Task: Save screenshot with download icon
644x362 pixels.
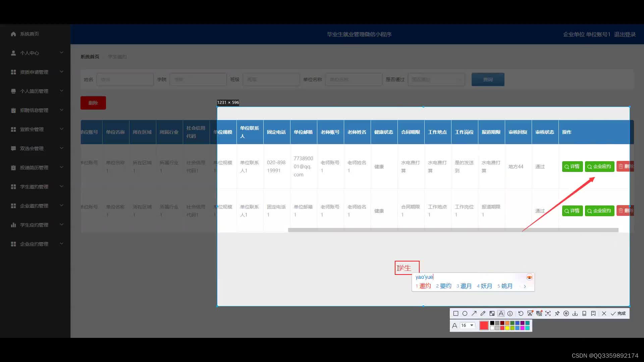Action: click(x=575, y=313)
